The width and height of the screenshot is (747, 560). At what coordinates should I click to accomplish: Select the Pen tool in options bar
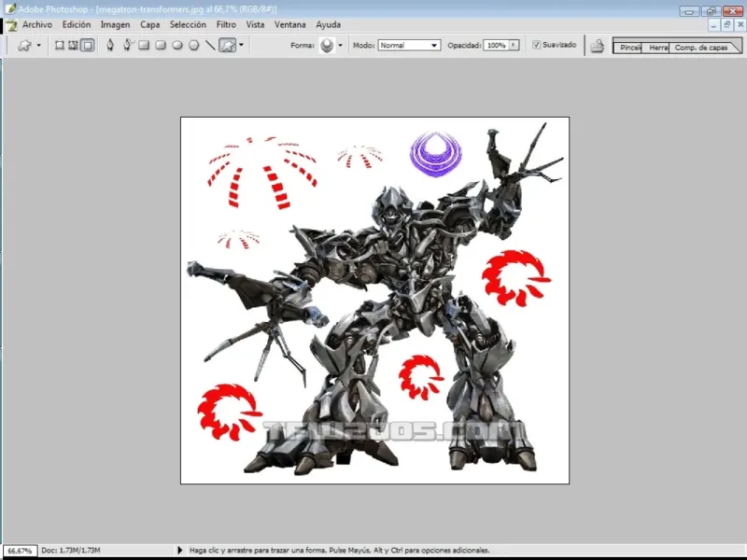click(110, 45)
